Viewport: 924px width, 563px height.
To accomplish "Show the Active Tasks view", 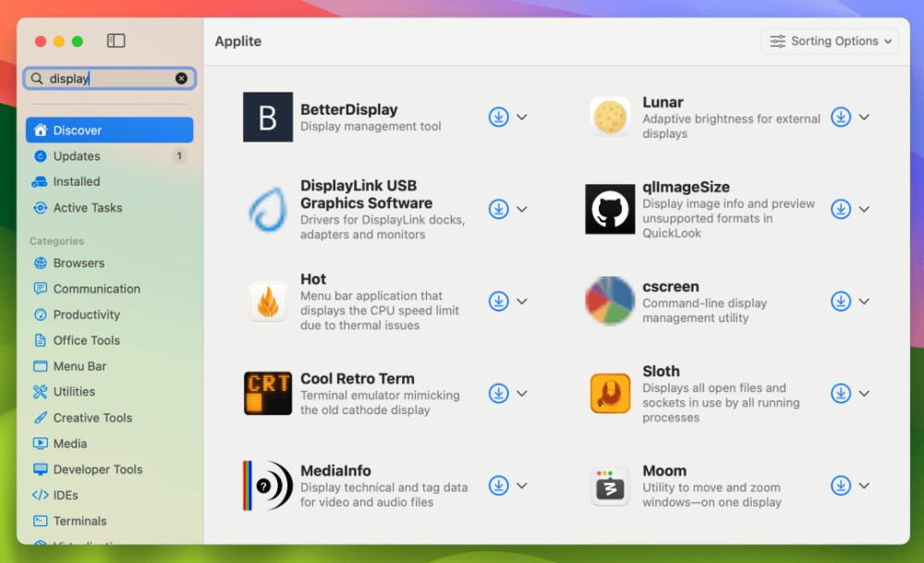I will point(110,207).
